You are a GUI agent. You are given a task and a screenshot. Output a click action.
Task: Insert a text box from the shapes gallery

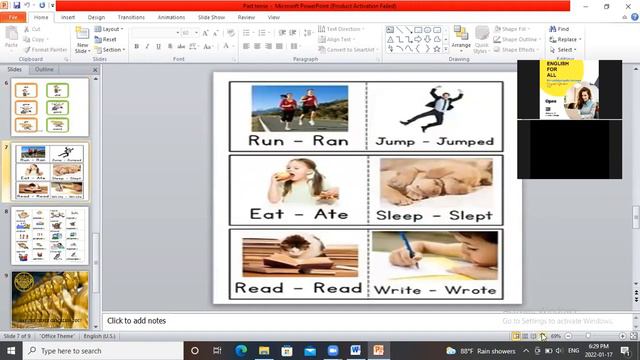pyautogui.click(x=390, y=30)
